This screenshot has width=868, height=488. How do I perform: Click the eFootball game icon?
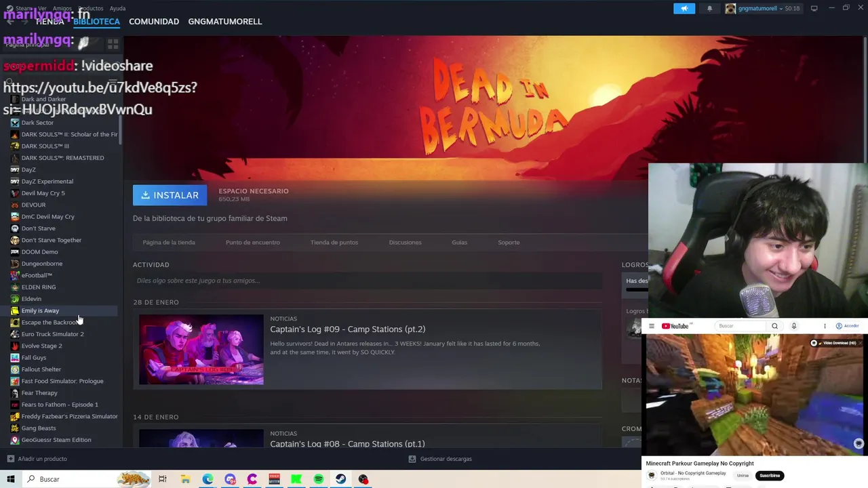15,275
